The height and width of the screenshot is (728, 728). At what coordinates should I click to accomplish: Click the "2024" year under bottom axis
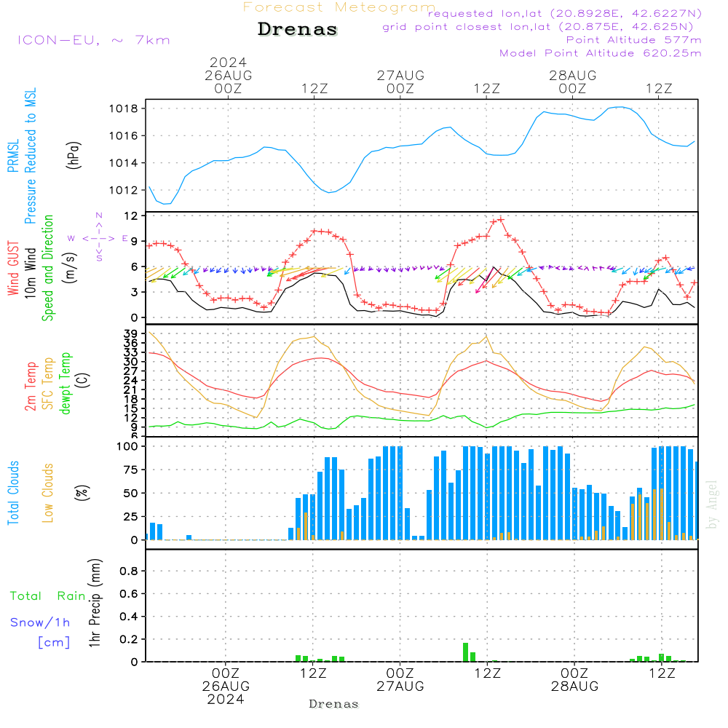(x=226, y=699)
